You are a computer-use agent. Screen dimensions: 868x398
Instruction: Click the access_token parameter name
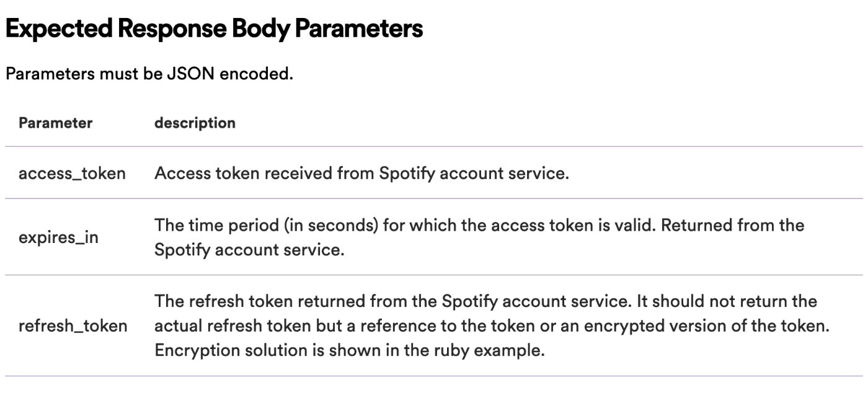click(72, 174)
